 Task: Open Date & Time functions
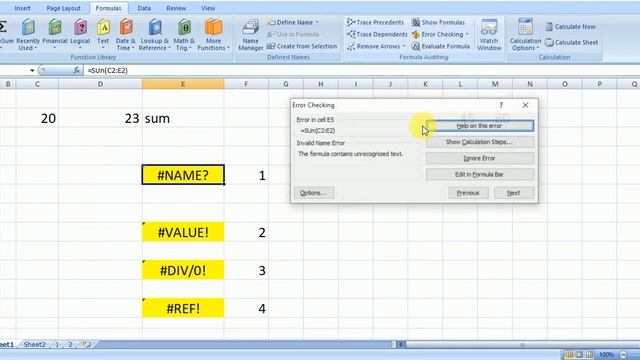pyautogui.click(x=126, y=35)
